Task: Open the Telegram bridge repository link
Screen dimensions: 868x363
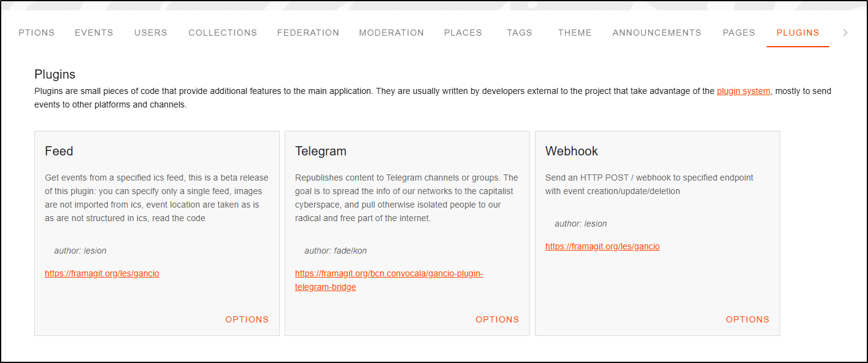Action: click(389, 280)
